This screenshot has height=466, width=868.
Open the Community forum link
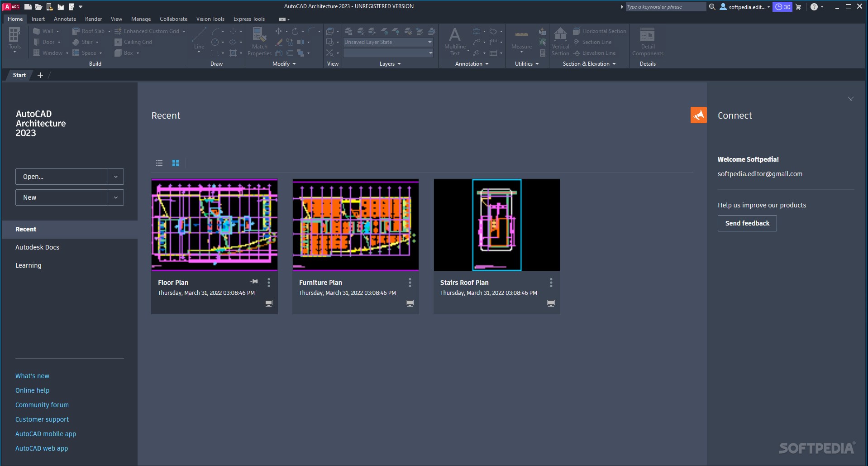(42, 405)
